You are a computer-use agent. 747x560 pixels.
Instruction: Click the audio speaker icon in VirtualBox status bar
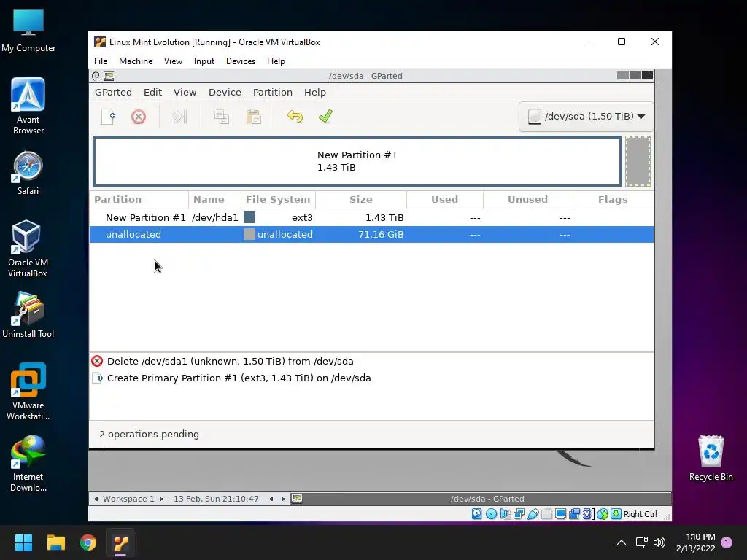pos(505,514)
